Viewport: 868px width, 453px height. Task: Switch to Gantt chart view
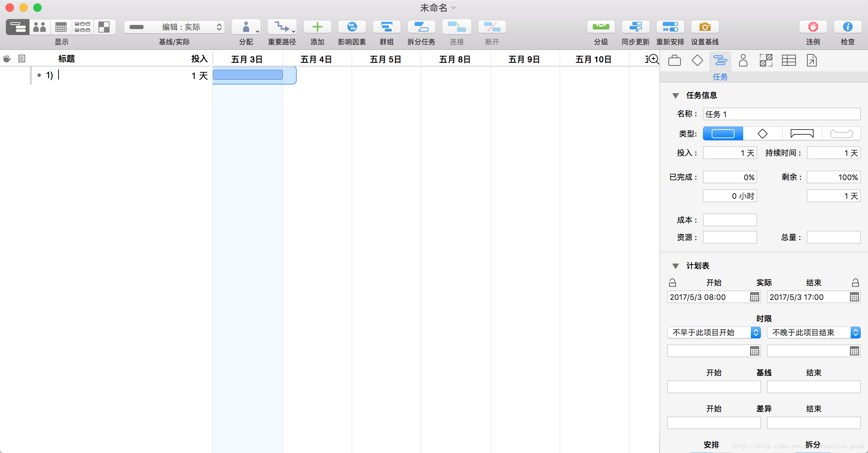(x=18, y=27)
